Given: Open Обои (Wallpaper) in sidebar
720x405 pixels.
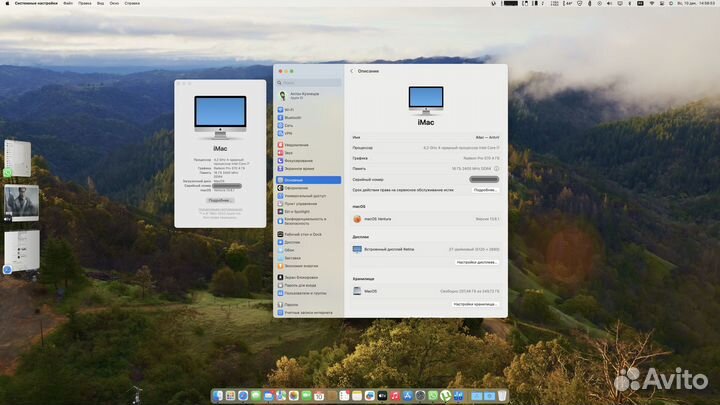Looking at the screenshot, I should [309, 250].
